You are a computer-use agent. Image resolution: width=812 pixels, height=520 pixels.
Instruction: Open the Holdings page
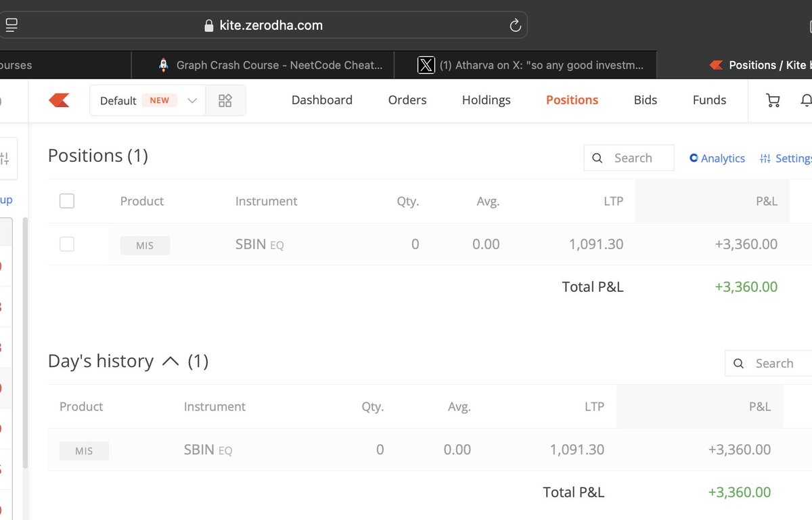[487, 100]
